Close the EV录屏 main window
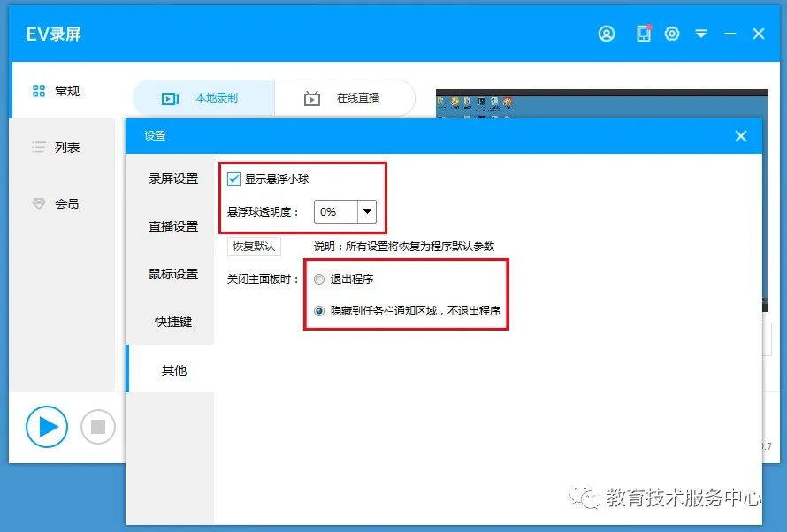 point(759,34)
